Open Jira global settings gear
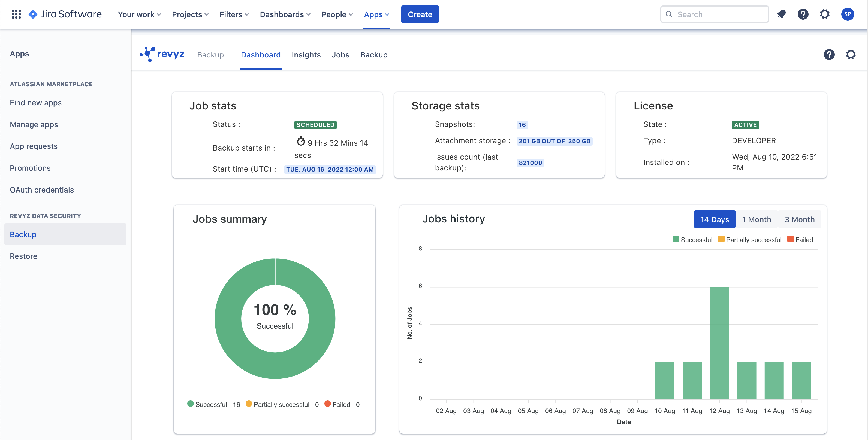The height and width of the screenshot is (440, 868). (825, 14)
